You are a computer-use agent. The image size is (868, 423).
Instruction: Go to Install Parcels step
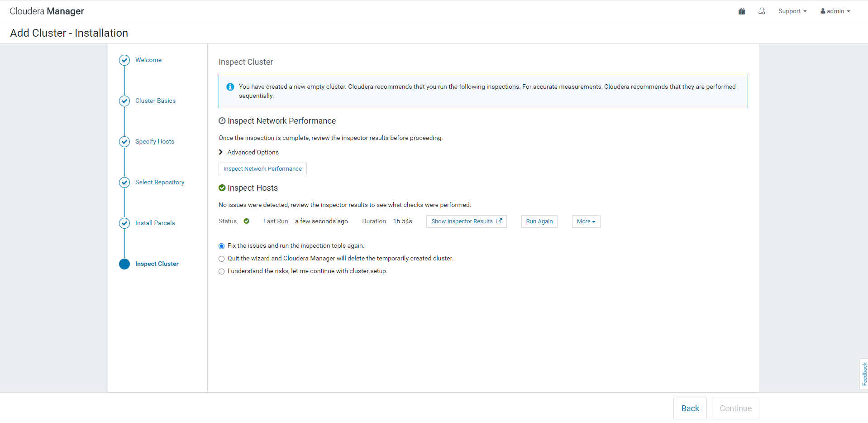pos(155,223)
